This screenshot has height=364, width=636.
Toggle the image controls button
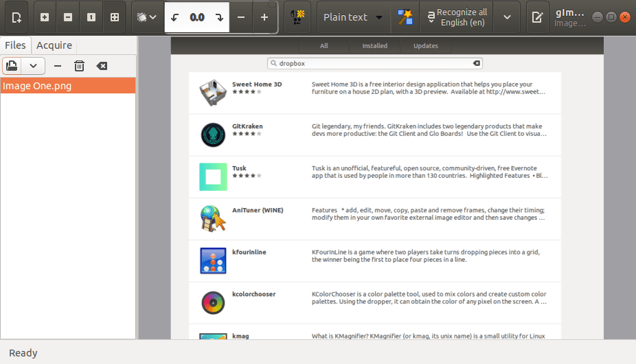pyautogui.click(x=297, y=17)
